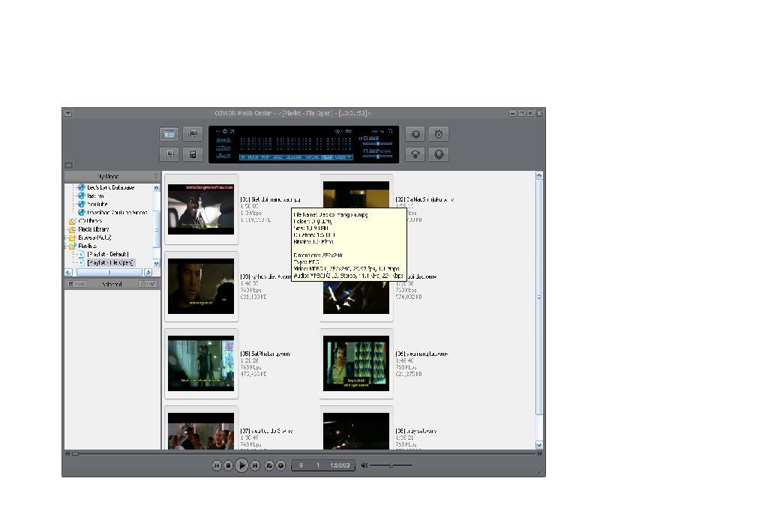The image size is (768, 532).
Task: Open the burn disc tool
Action: pyautogui.click(x=439, y=133)
